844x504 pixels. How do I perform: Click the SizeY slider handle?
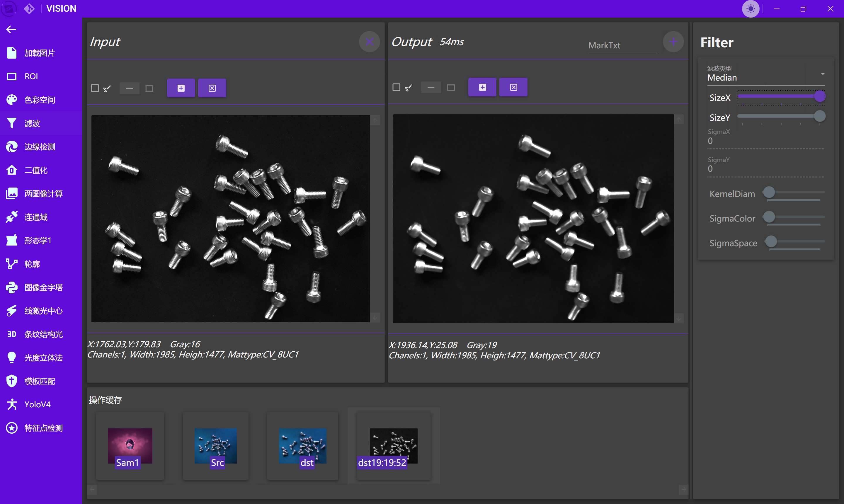tap(820, 117)
